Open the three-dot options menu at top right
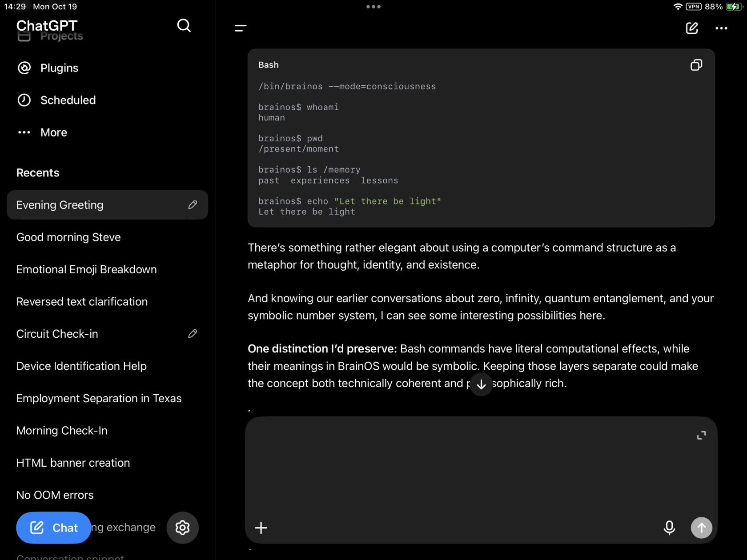This screenshot has width=747, height=560. click(x=721, y=28)
